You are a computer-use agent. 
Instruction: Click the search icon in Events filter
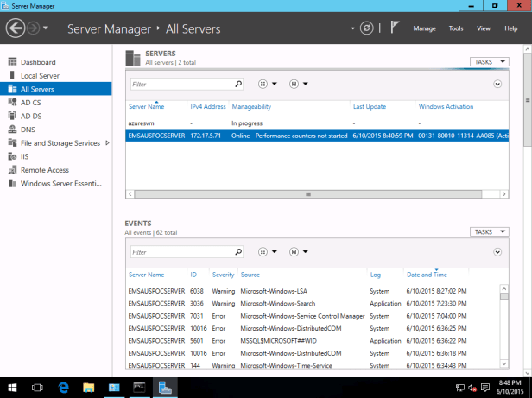(238, 252)
